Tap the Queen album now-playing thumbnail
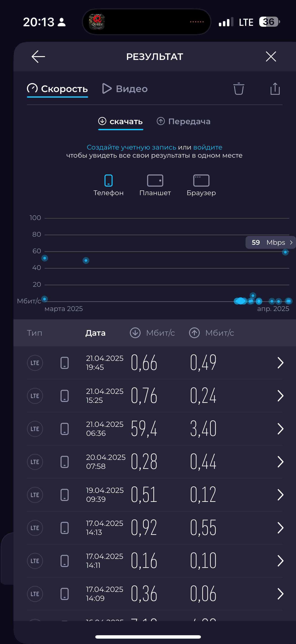The width and height of the screenshot is (296, 644). pyautogui.click(x=97, y=22)
